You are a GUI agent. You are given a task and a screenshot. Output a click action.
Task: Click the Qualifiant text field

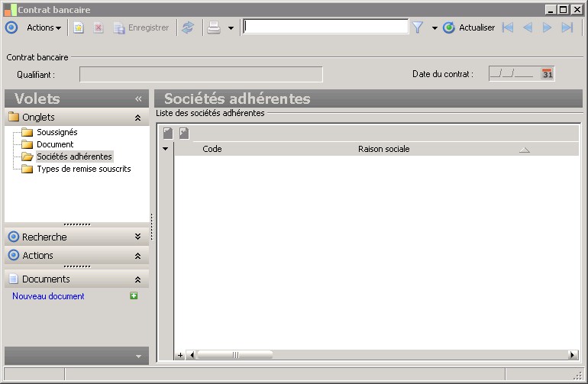tap(201, 74)
